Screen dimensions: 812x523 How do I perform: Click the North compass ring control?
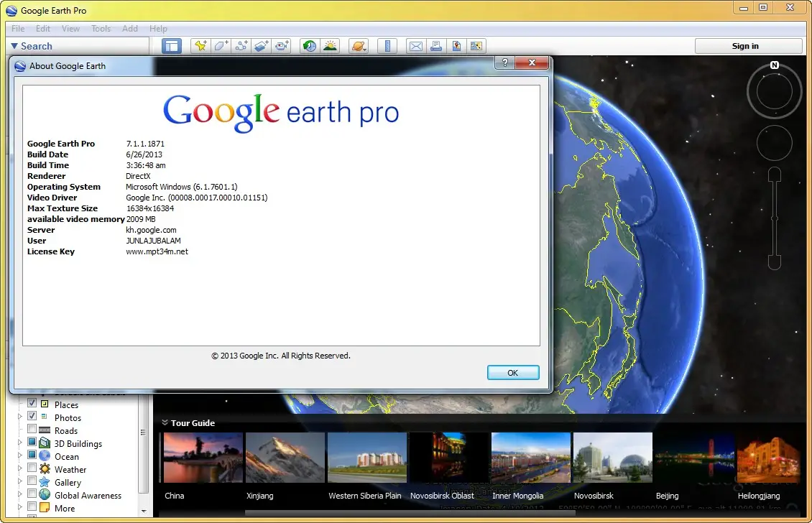774,91
